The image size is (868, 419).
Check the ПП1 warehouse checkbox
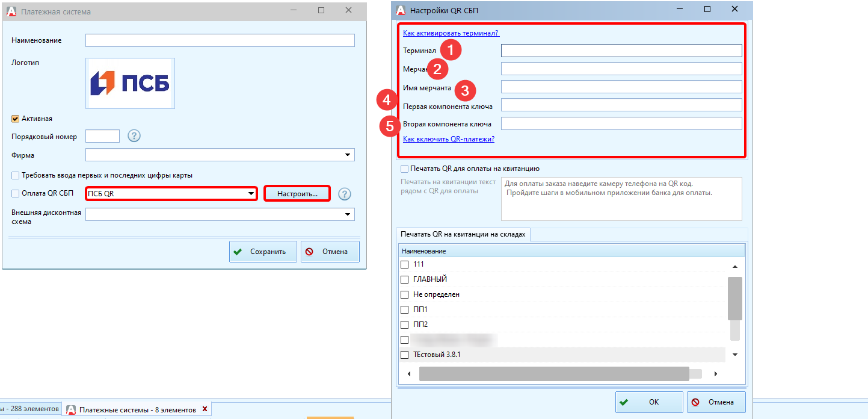[404, 309]
